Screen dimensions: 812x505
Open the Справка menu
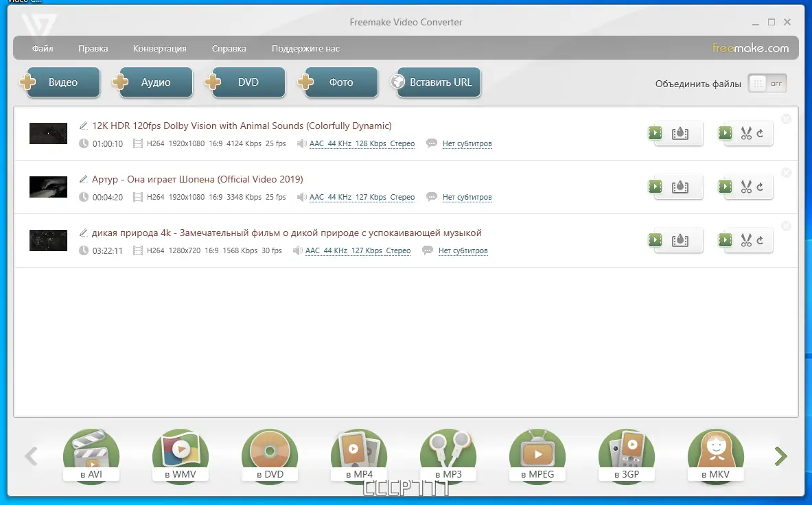pyautogui.click(x=229, y=48)
